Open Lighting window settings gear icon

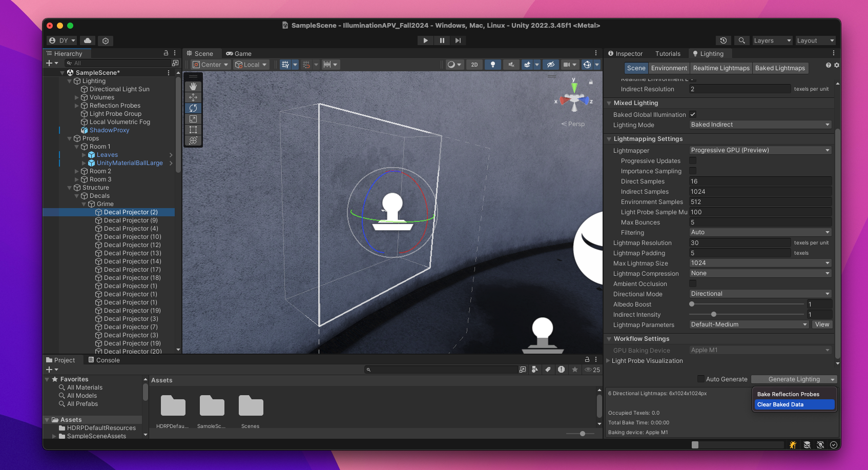tap(837, 65)
